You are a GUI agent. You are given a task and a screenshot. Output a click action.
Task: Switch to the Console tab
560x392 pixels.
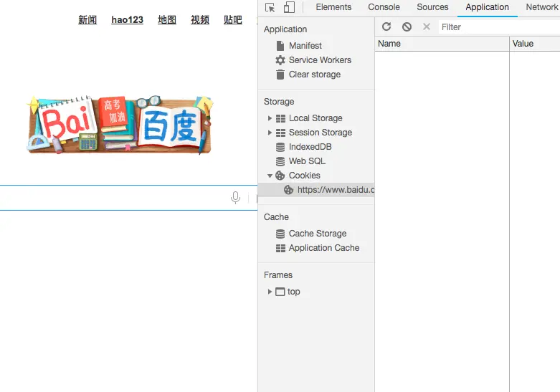[384, 7]
